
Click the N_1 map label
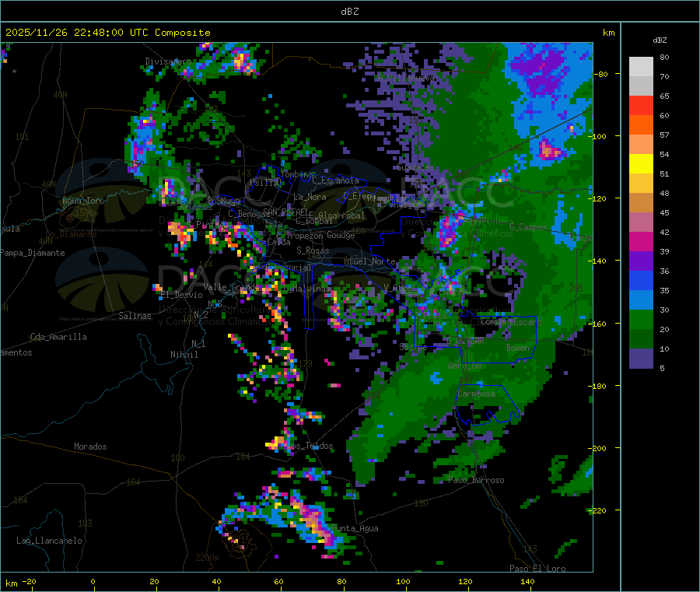tap(198, 344)
